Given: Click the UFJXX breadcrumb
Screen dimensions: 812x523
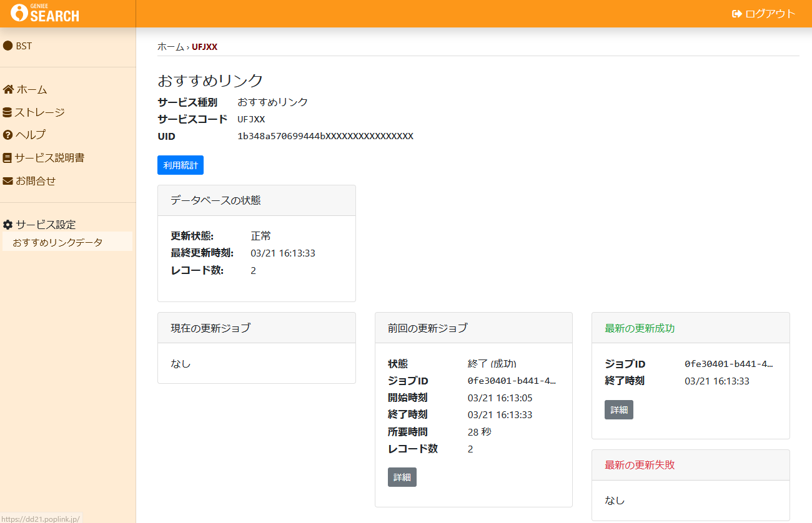Looking at the screenshot, I should pos(205,47).
